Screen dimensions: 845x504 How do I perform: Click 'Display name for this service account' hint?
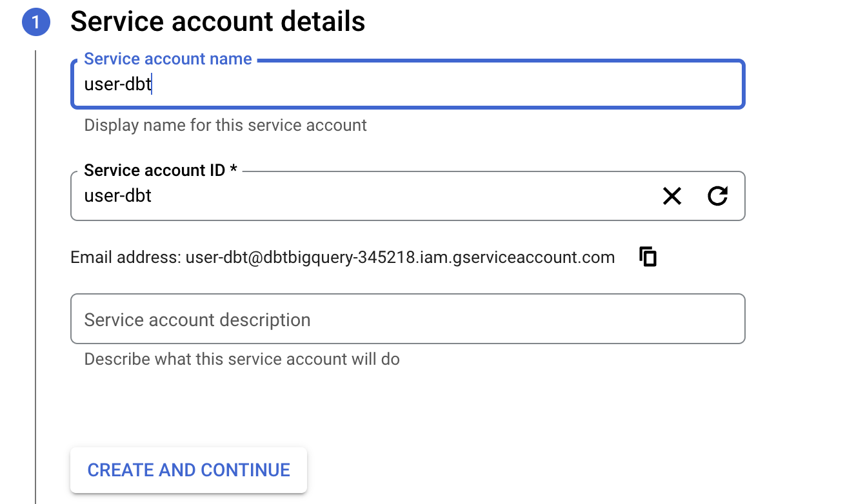point(226,125)
